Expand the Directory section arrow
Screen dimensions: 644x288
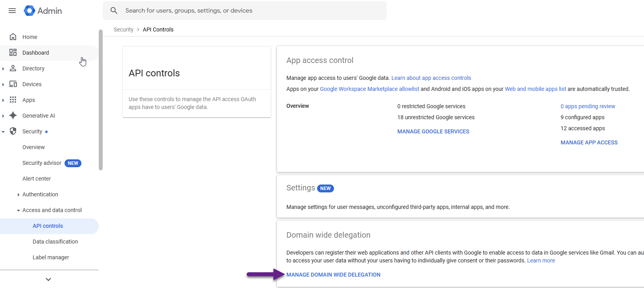pos(3,68)
